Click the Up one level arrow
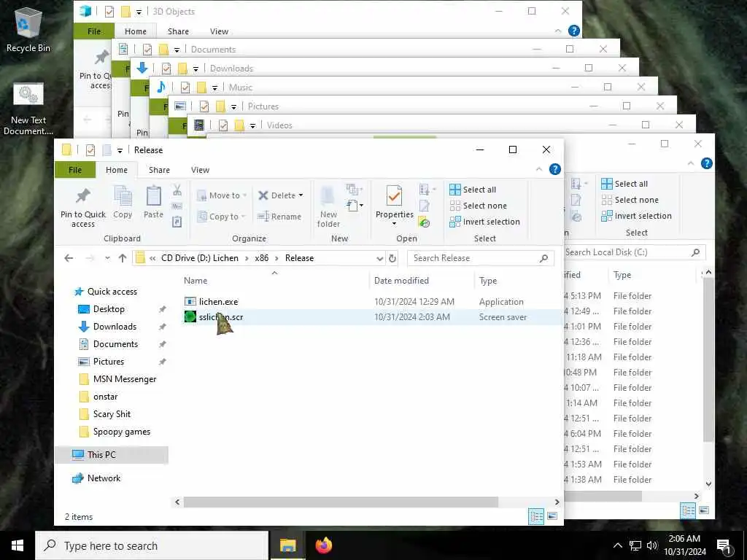This screenshot has height=560, width=747. [123, 258]
